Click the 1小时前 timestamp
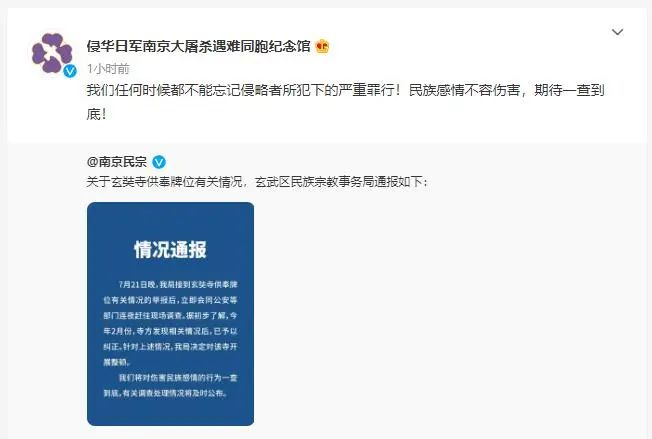 pos(108,69)
